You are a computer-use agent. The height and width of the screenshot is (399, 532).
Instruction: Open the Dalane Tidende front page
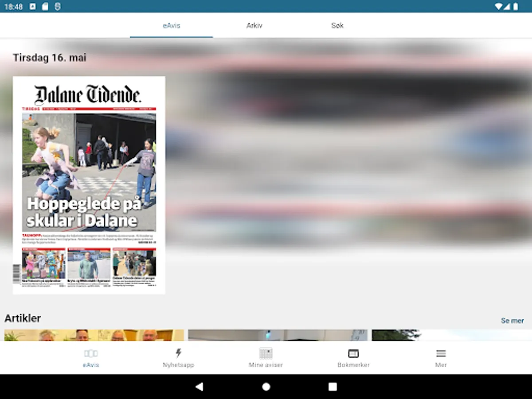[x=89, y=185]
